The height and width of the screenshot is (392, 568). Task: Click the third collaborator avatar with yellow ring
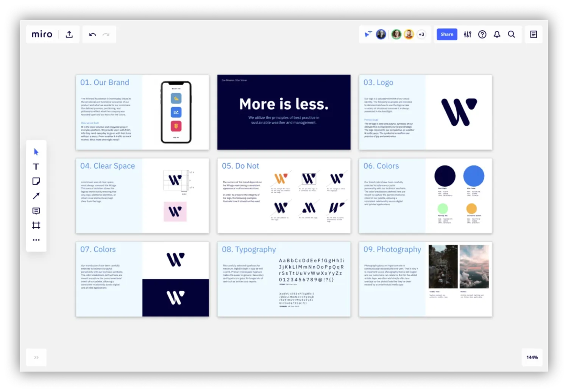tap(409, 34)
